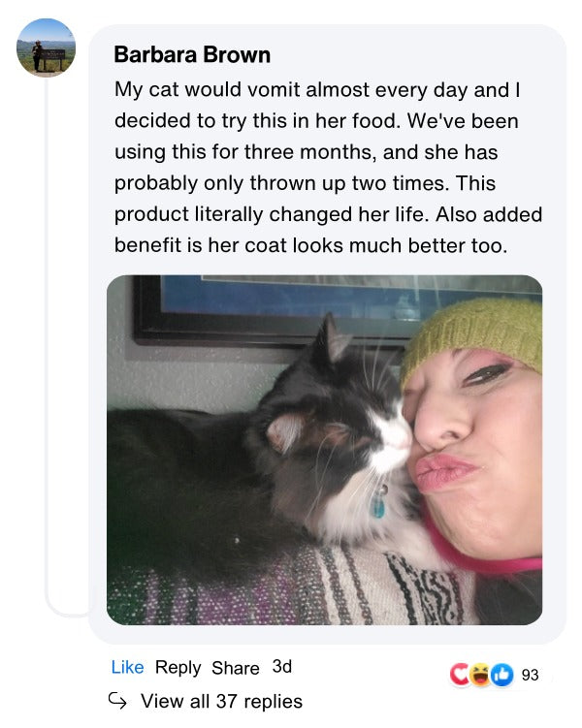Click the blue thumbs-up reaction icon
The width and height of the screenshot is (582, 728).
tap(502, 675)
